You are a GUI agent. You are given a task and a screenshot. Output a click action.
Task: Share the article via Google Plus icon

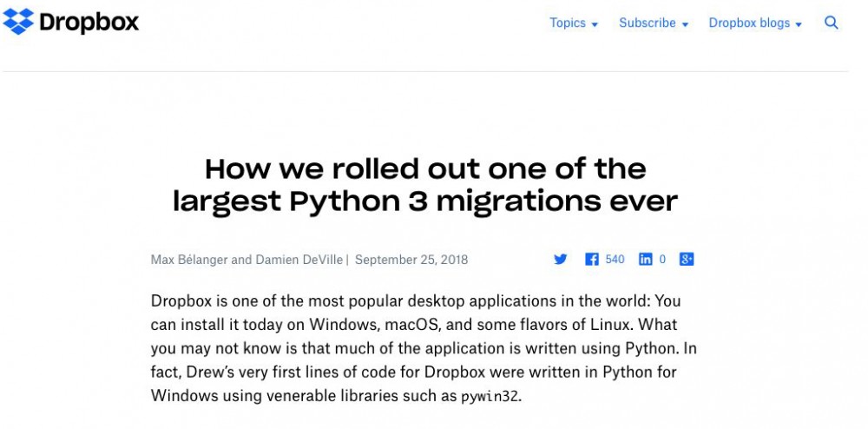[x=687, y=259]
